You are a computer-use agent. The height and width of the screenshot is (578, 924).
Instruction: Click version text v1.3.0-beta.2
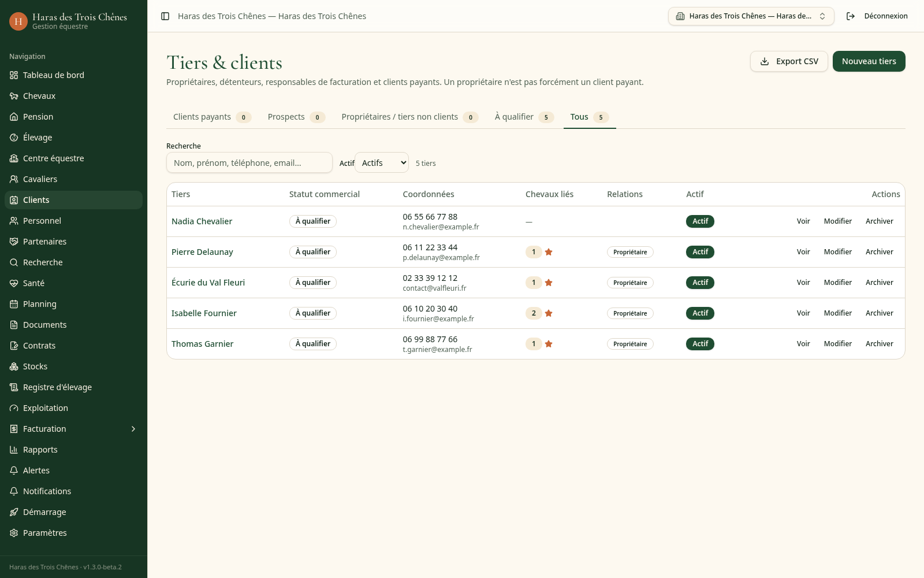[x=102, y=567]
